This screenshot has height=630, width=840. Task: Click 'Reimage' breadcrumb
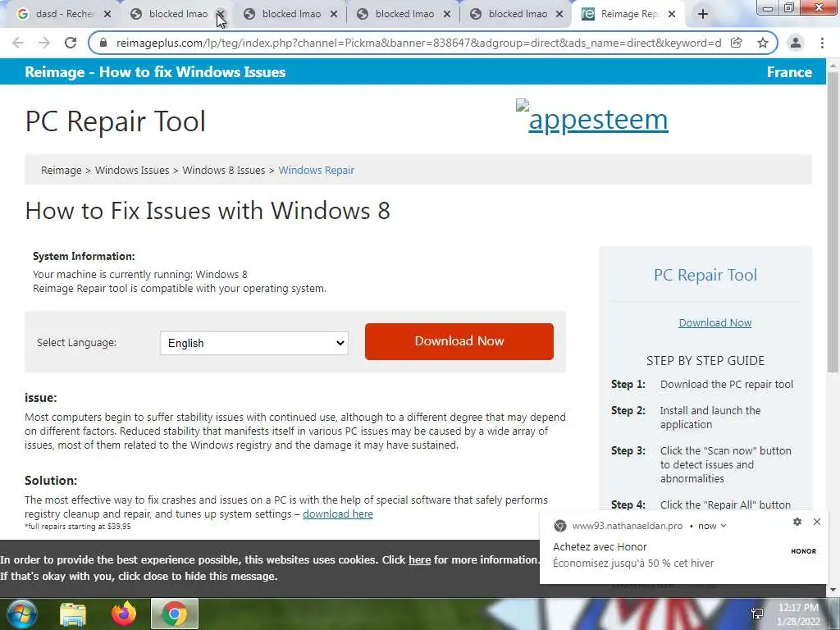61,170
